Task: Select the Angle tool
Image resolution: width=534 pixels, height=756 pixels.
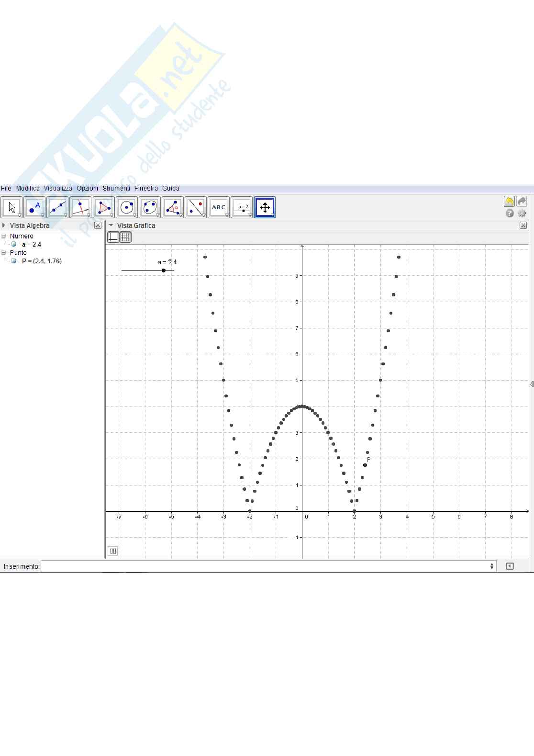Action: coord(172,207)
